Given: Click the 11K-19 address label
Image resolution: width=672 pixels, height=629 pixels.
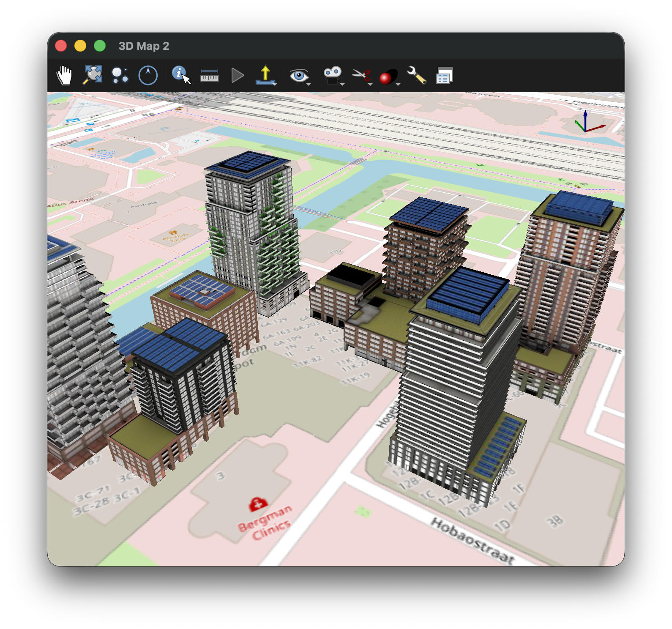Looking at the screenshot, I should pos(356,379).
